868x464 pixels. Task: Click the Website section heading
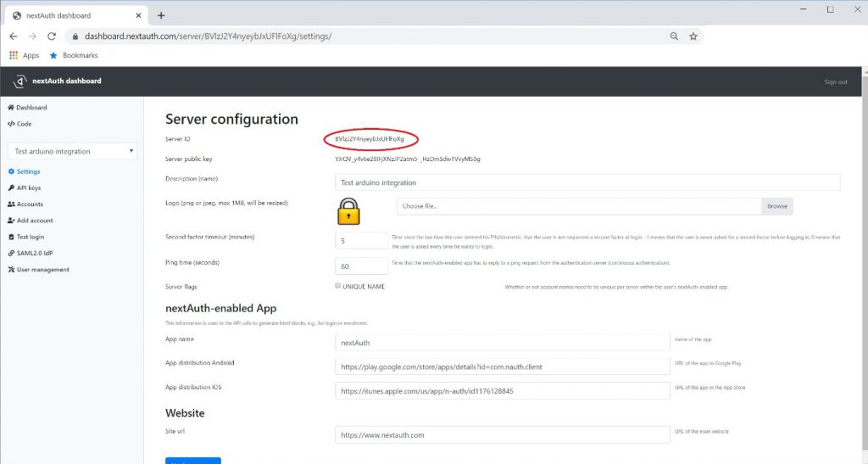[x=185, y=413]
